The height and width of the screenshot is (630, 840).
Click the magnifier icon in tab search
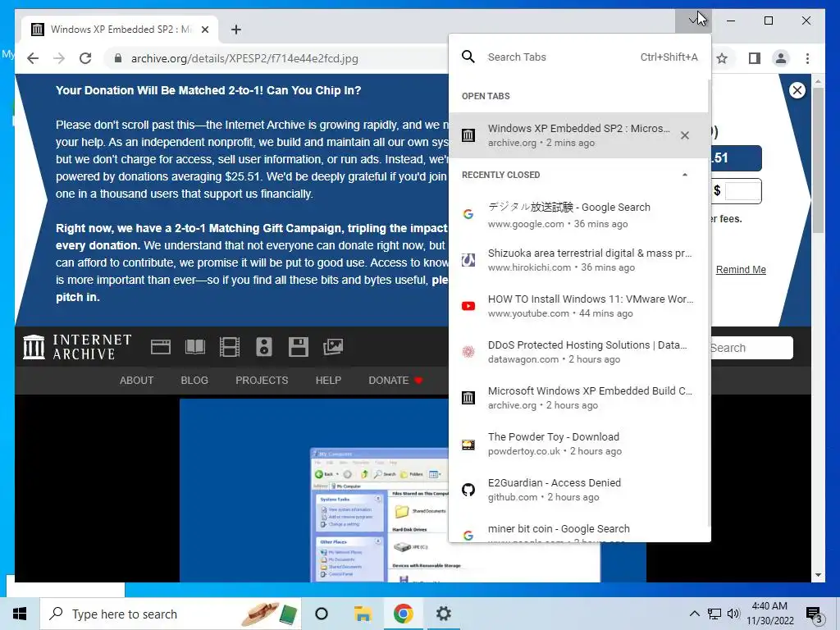tap(468, 57)
